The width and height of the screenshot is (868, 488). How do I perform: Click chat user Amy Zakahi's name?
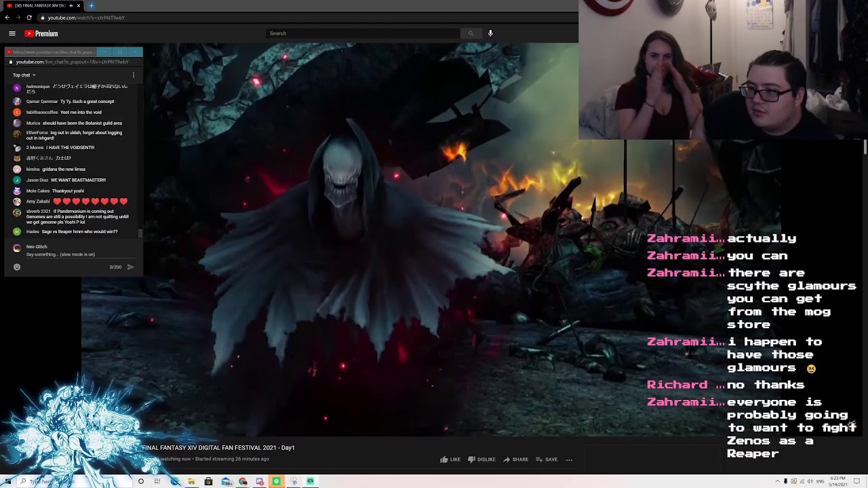pyautogui.click(x=38, y=201)
